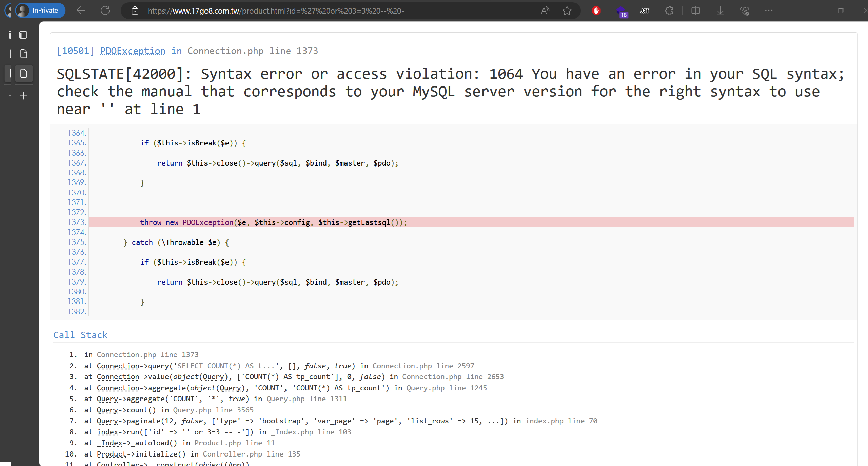Click 'catch (\Throwable $e)' code line
Image resolution: width=868 pixels, height=466 pixels.
pos(176,242)
